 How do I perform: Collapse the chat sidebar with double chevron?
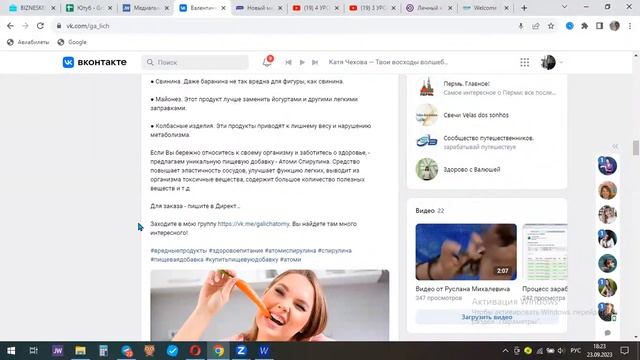pyautogui.click(x=615, y=147)
